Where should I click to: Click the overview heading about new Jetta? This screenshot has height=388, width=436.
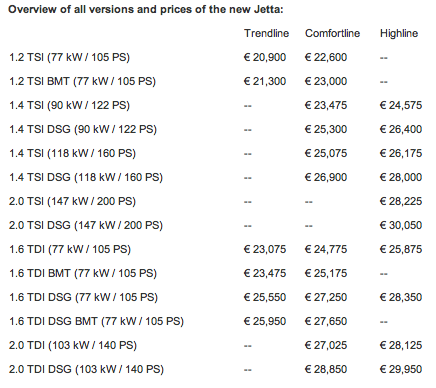146,9
